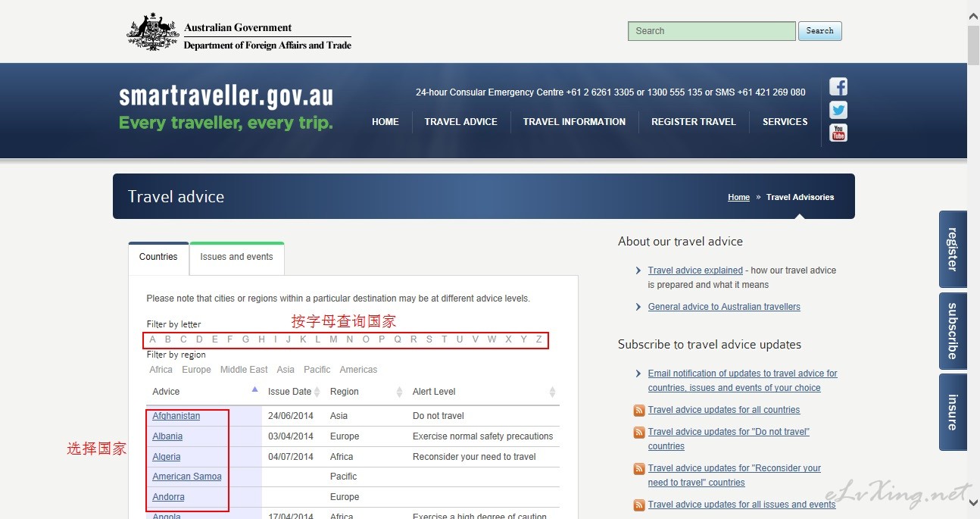Open the HOME menu item
The image size is (980, 519).
point(385,121)
